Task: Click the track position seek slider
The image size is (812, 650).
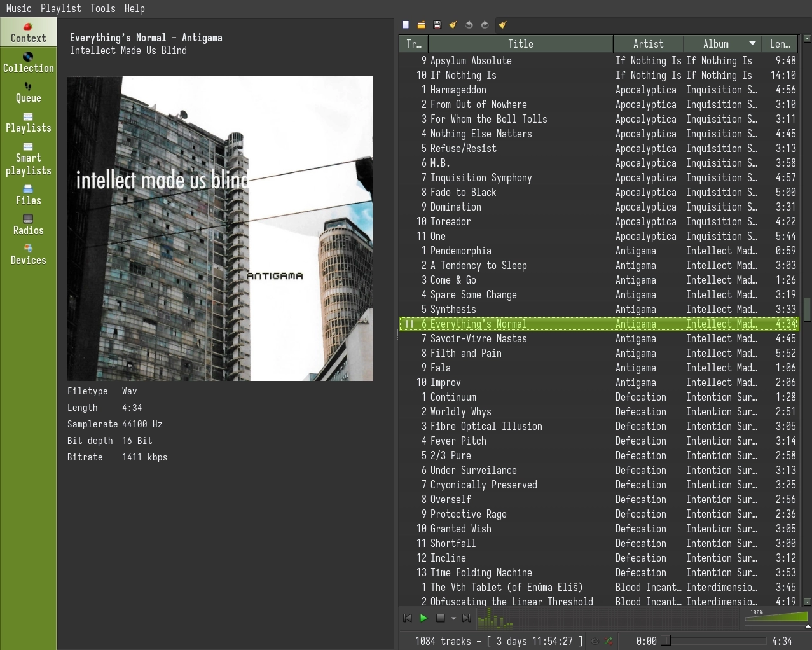Action: tap(714, 641)
